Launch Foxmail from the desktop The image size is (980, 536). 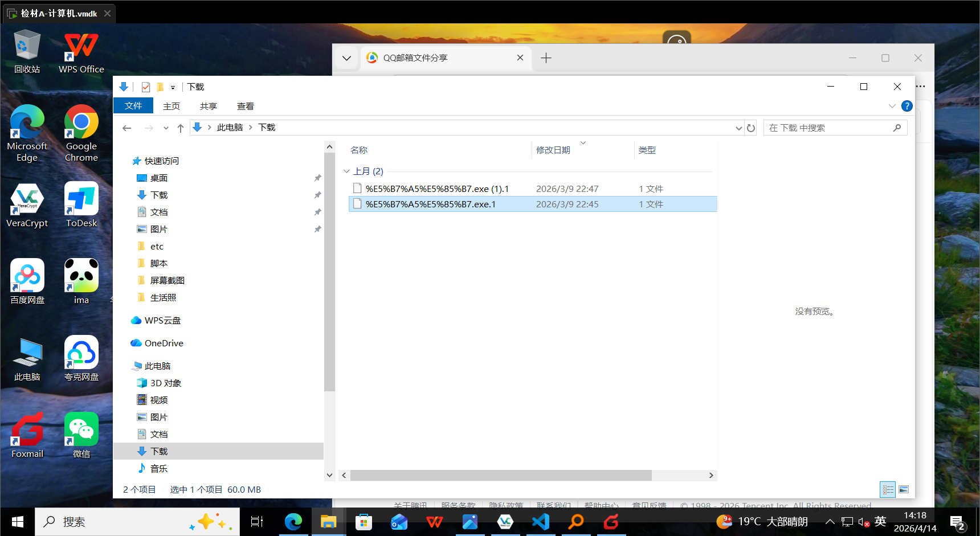click(x=27, y=436)
